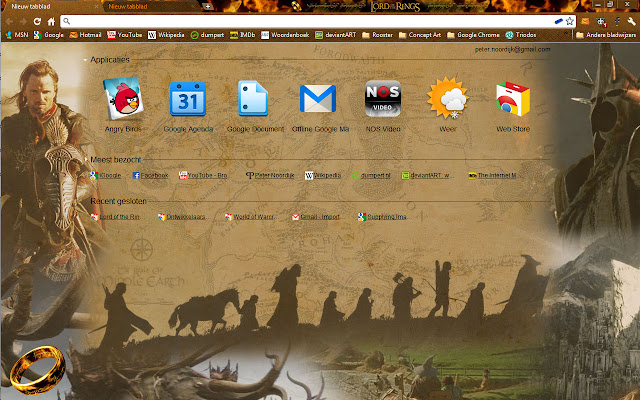Open the Google bookmark in bookmarks bar
Screen dimensions: 640x400
coord(49,35)
